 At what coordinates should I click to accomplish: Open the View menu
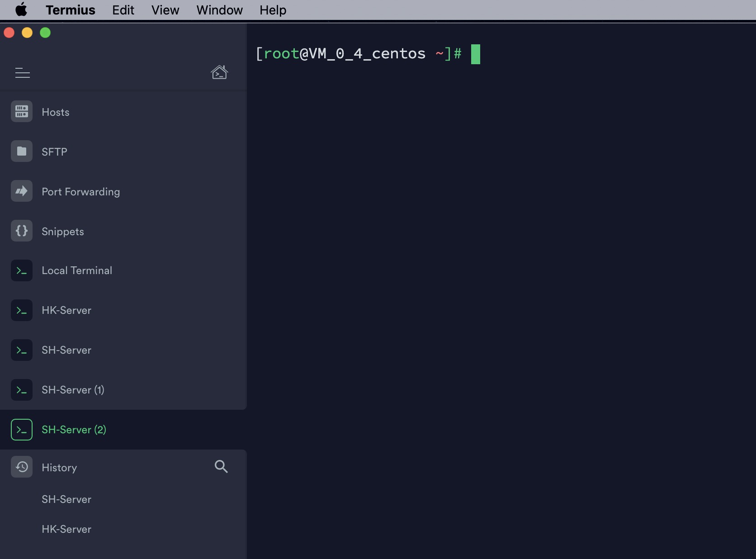tap(165, 10)
